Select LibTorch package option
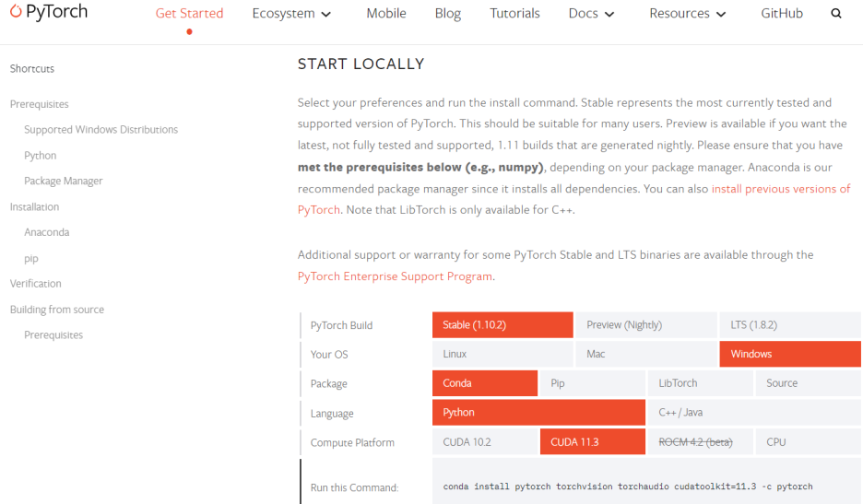This screenshot has width=863, height=504. [x=700, y=383]
